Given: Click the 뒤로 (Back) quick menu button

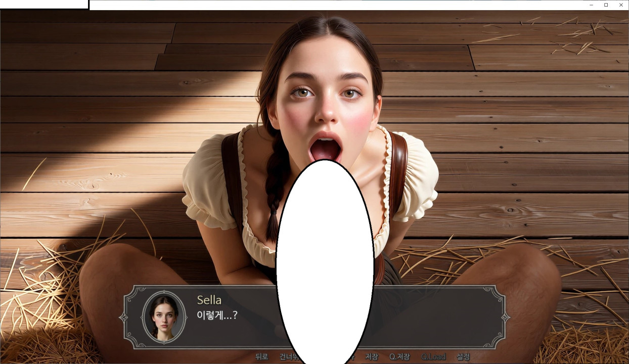Looking at the screenshot, I should point(261,356).
